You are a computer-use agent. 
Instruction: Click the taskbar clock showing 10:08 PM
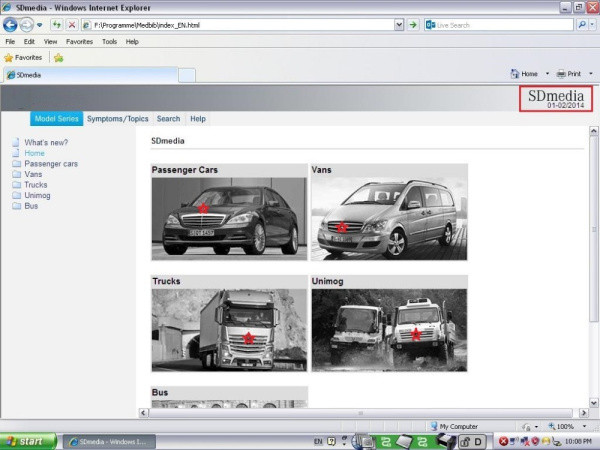578,442
